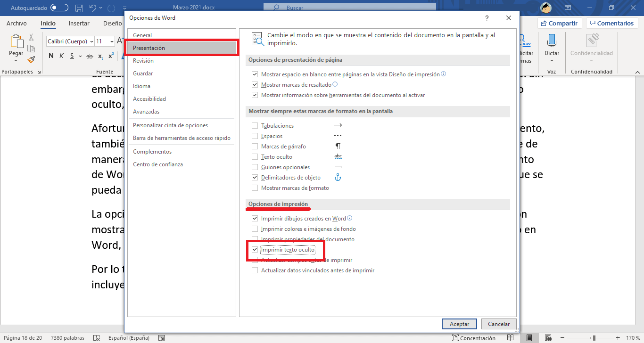The height and width of the screenshot is (343, 644).
Task: Adjust the zoom slider handle
Action: coord(594,338)
